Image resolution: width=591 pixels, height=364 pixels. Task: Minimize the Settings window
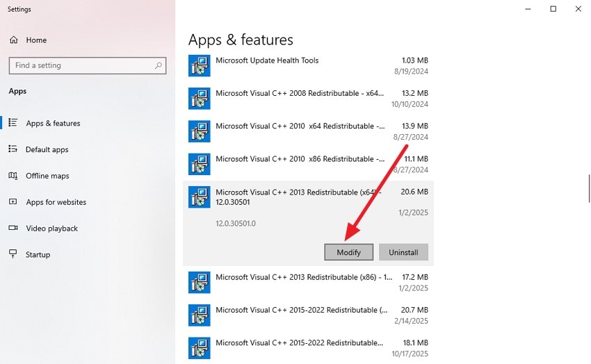click(x=528, y=8)
